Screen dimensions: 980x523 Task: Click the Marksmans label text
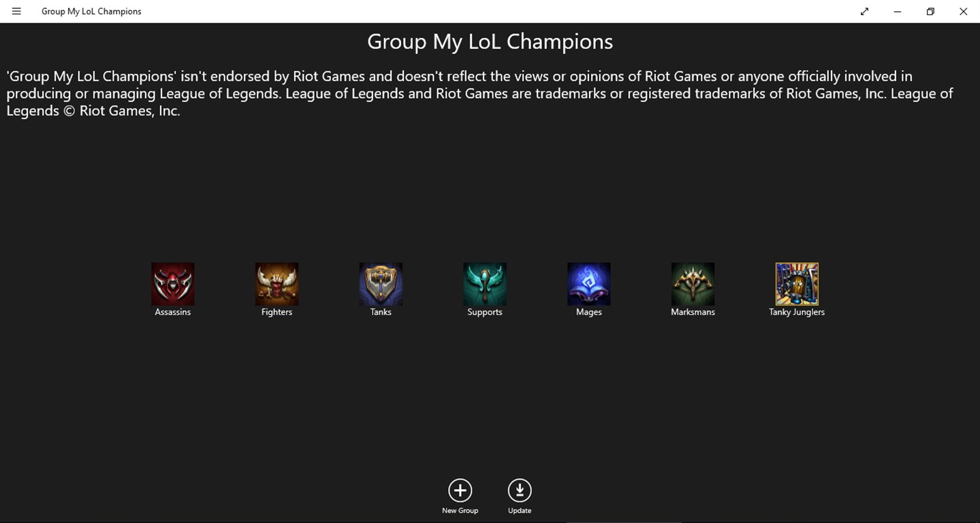(693, 312)
